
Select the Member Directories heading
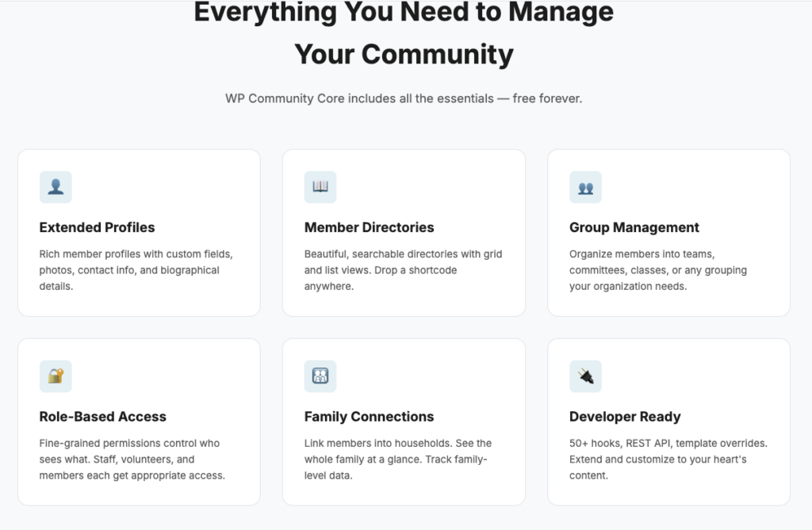pyautogui.click(x=369, y=227)
